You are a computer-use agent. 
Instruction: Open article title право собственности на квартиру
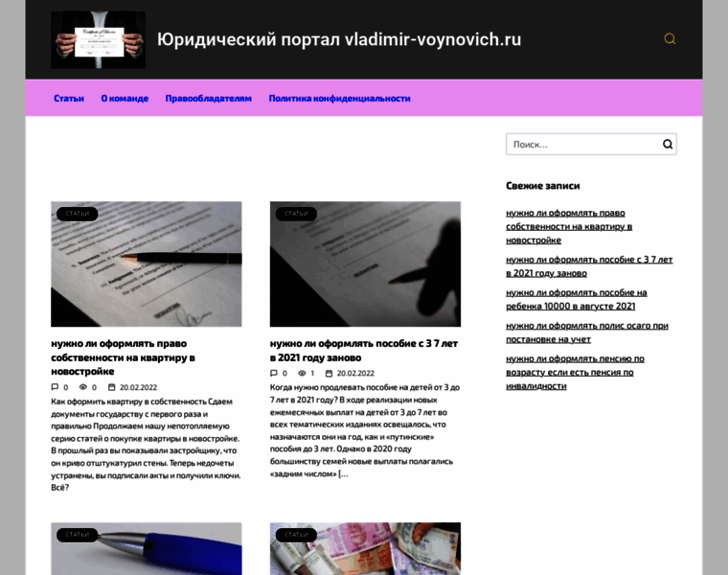tap(123, 357)
